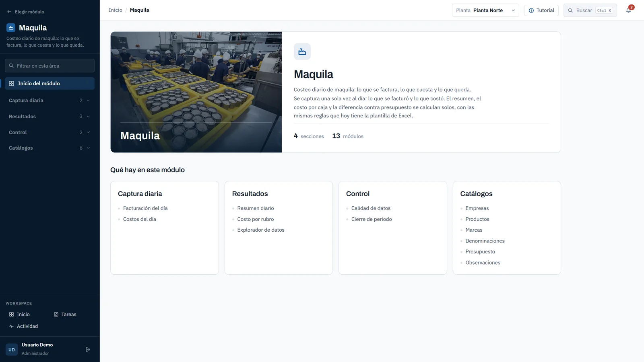Open the Presupuesto catalog
This screenshot has width=644, height=362.
(480, 252)
